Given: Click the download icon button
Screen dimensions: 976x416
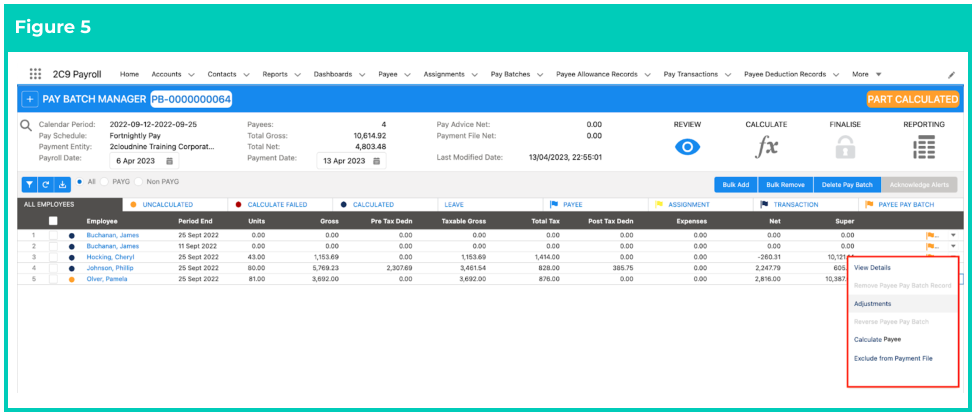Looking at the screenshot, I should click(62, 184).
